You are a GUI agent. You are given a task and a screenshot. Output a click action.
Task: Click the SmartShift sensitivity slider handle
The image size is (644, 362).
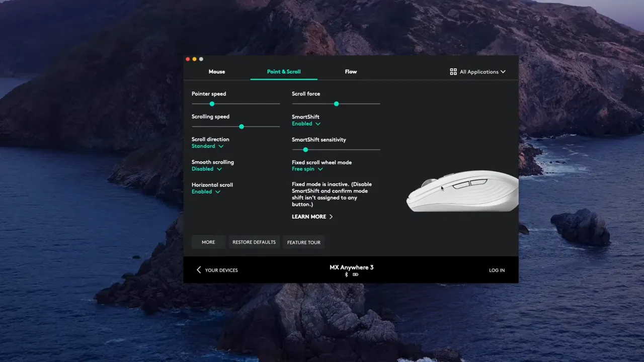[305, 149]
